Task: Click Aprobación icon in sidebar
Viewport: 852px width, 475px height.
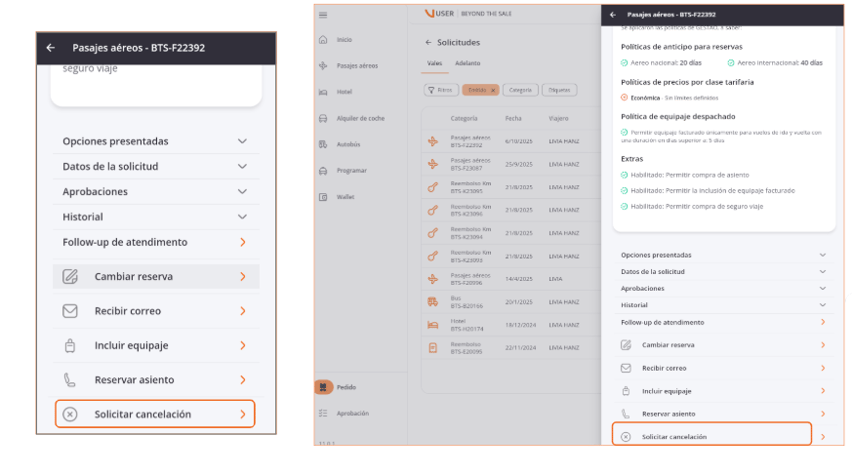Action: coord(322,412)
